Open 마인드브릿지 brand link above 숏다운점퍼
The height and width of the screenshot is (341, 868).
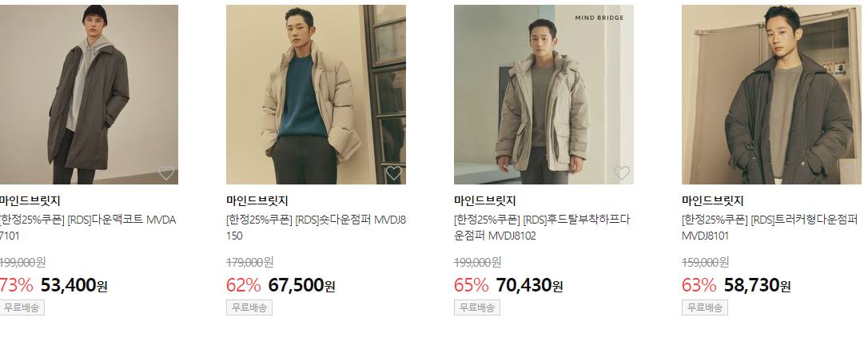point(257,200)
